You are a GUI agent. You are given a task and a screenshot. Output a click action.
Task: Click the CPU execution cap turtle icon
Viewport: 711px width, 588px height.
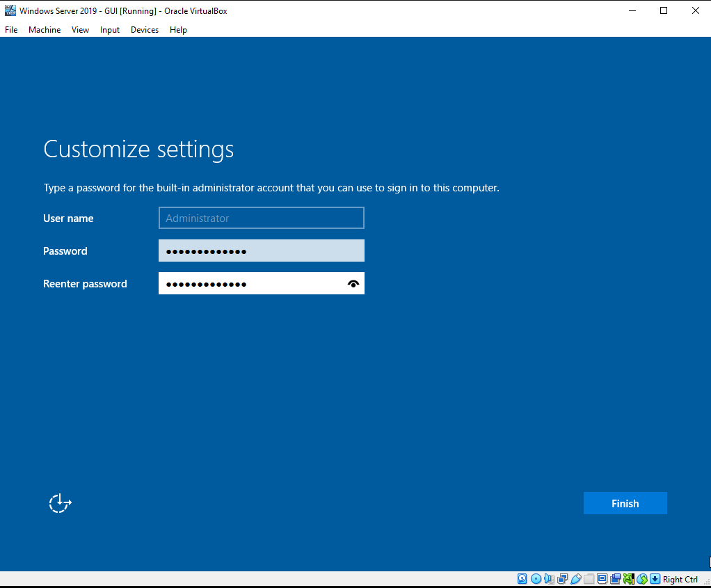[x=629, y=579]
